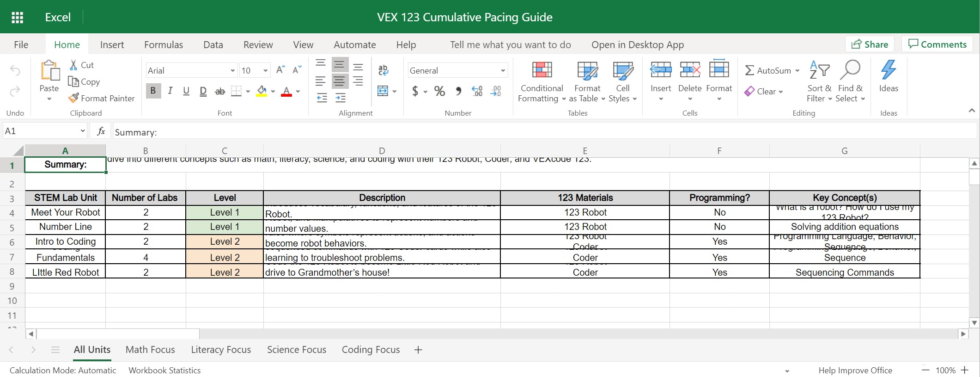Toggle Italic formatting
Image resolution: width=980 pixels, height=377 pixels.
(170, 91)
